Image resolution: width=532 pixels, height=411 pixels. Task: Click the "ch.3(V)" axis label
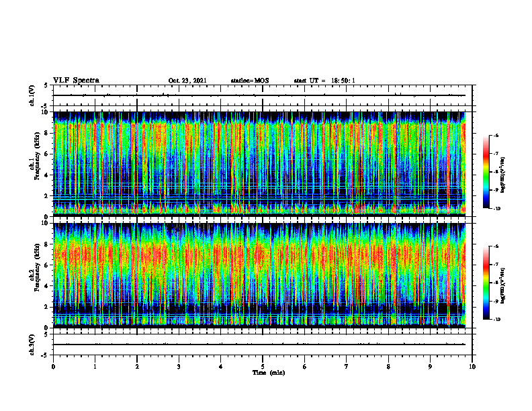(x=32, y=345)
